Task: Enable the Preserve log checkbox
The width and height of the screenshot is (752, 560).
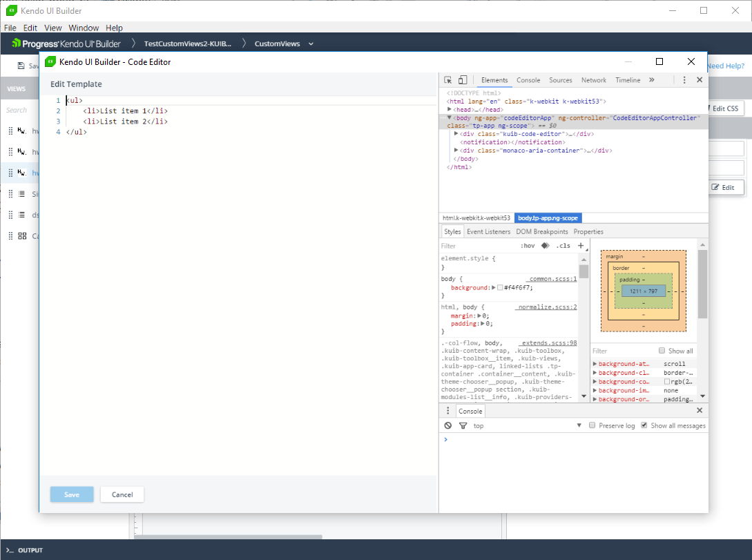Action: click(592, 425)
